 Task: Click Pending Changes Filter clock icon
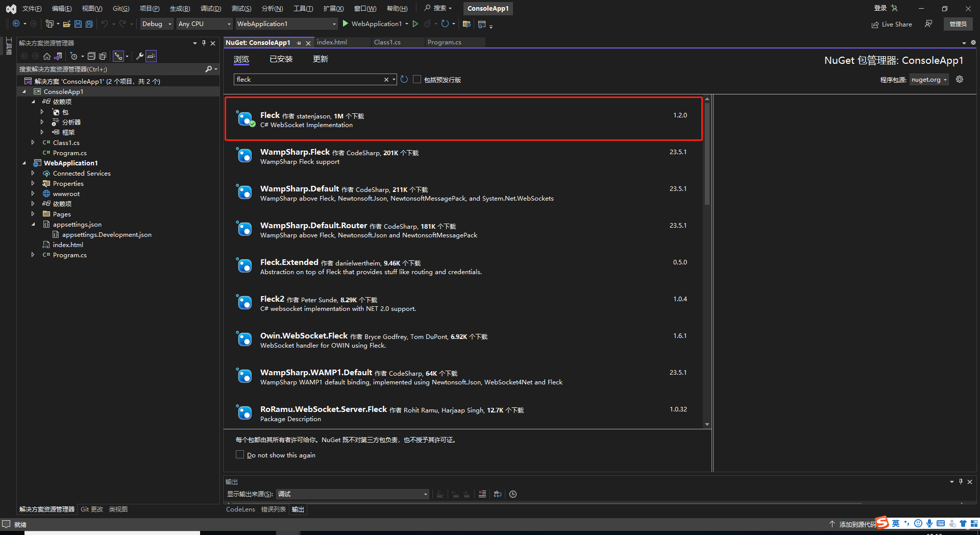click(73, 56)
